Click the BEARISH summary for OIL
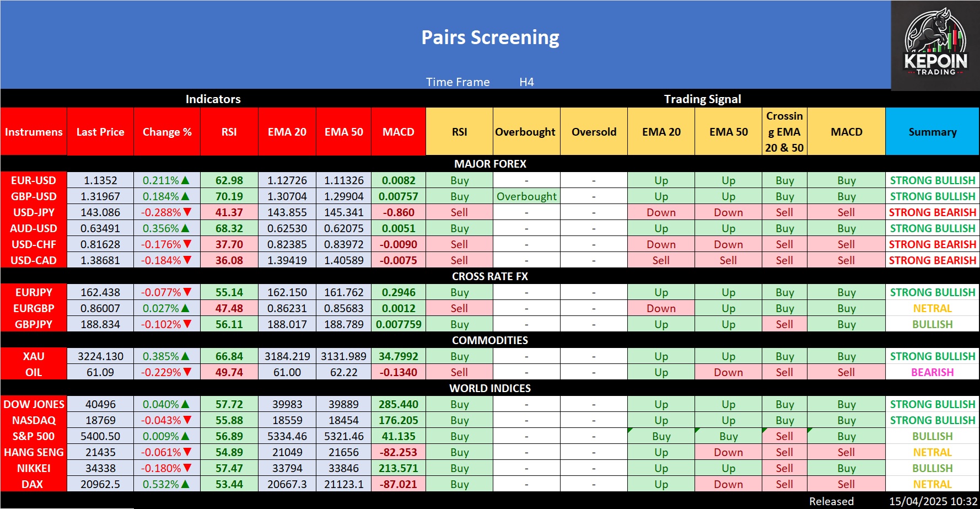This screenshot has height=509, width=980. click(932, 372)
